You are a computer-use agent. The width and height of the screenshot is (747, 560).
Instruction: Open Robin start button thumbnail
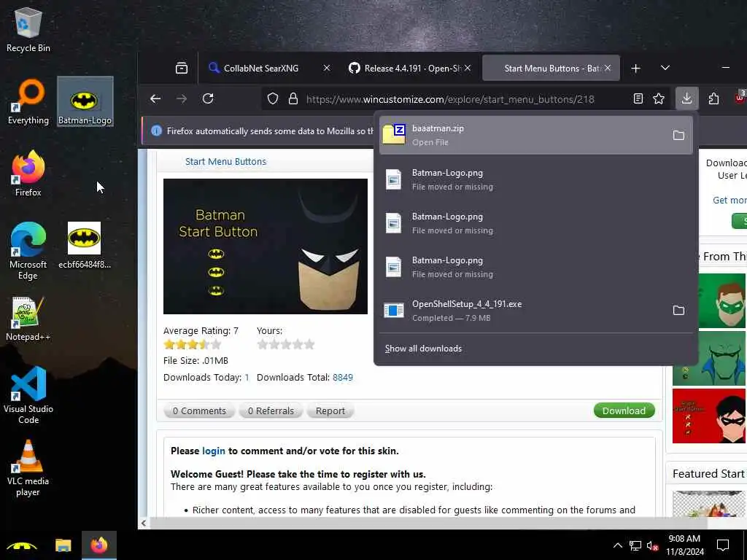[x=709, y=416]
